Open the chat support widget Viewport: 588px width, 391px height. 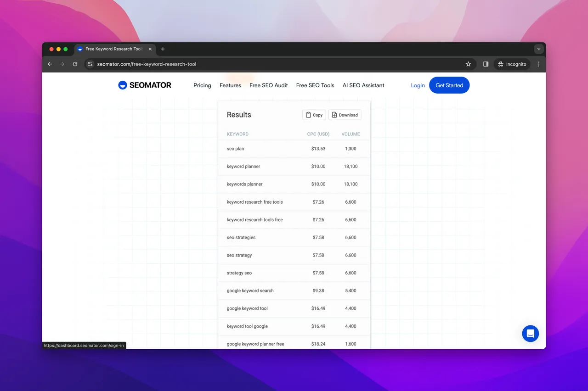pos(530,334)
